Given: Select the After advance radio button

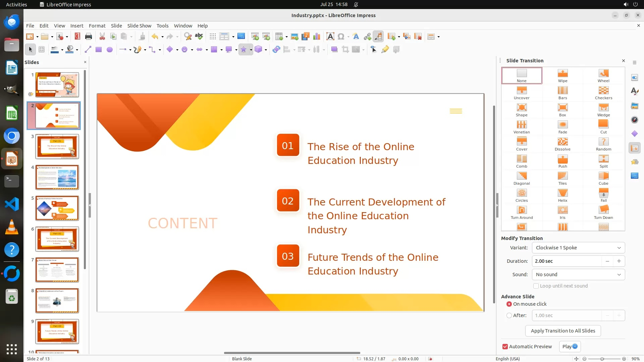Looking at the screenshot, I should click(x=509, y=315).
